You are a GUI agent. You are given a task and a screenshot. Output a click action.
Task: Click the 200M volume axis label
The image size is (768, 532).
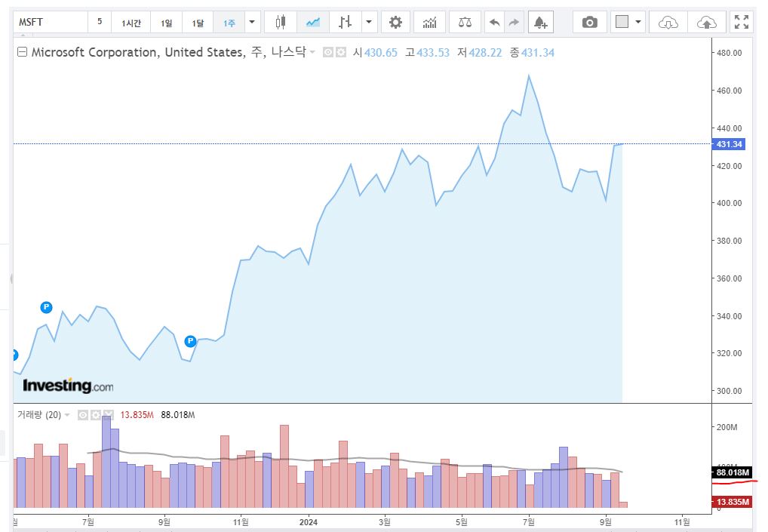(x=727, y=427)
